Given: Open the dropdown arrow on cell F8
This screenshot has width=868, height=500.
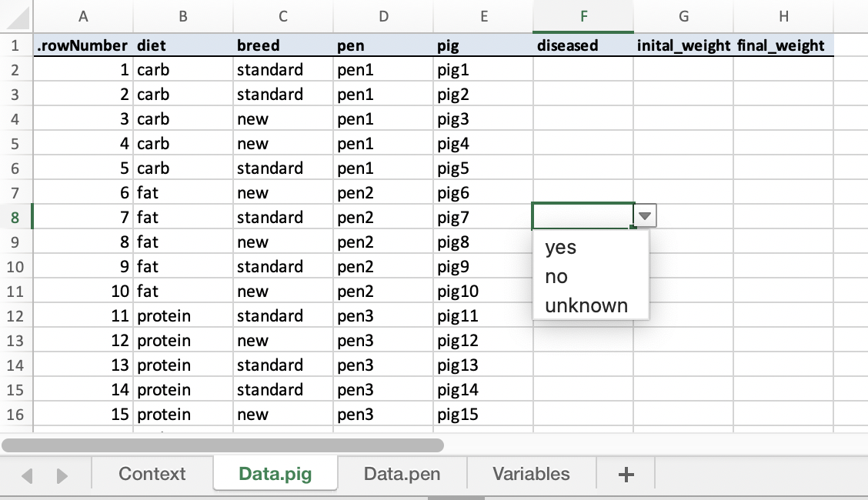Looking at the screenshot, I should tap(646, 218).
